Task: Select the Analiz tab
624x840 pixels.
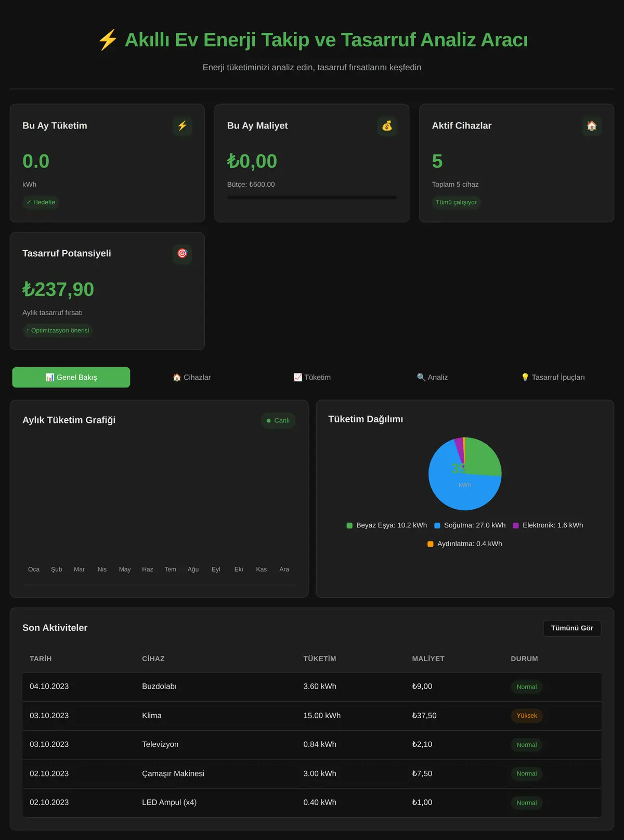Action: point(432,377)
